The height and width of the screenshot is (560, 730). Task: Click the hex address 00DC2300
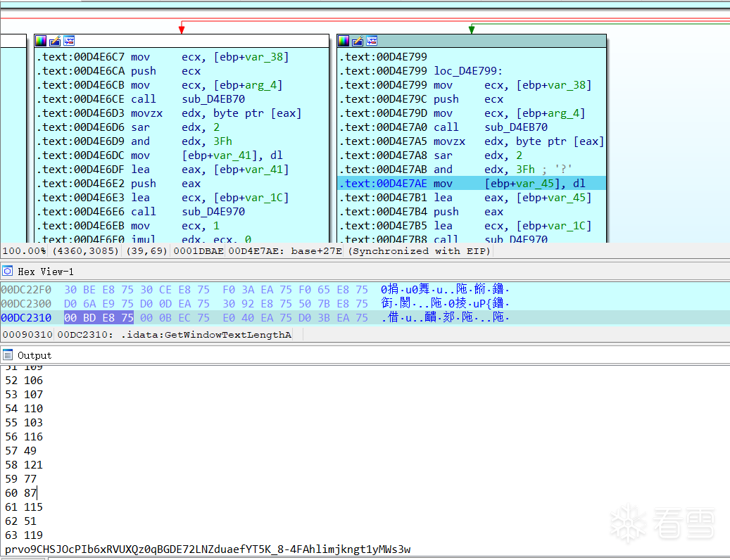coord(26,304)
